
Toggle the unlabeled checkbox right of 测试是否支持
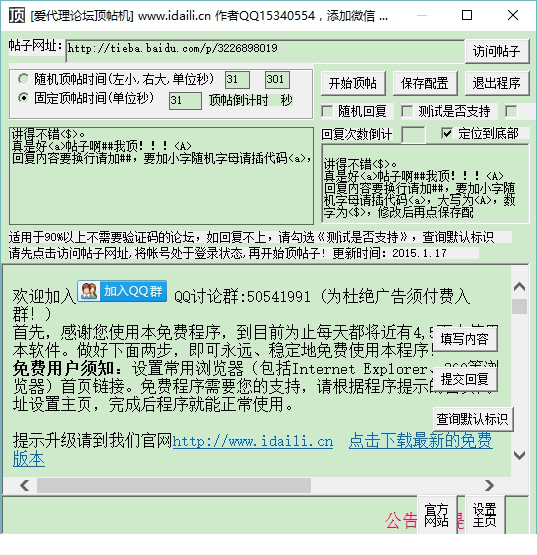511,111
